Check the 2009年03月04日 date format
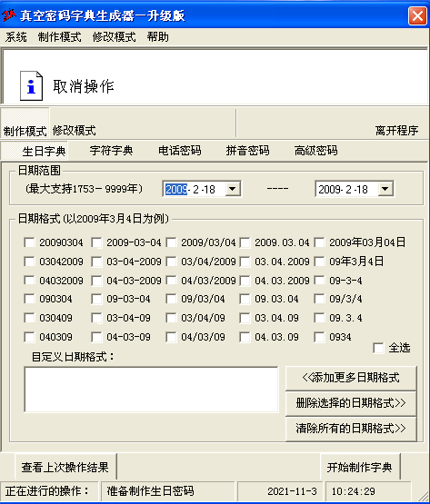Viewport: 430px width, 504px height. 319,242
